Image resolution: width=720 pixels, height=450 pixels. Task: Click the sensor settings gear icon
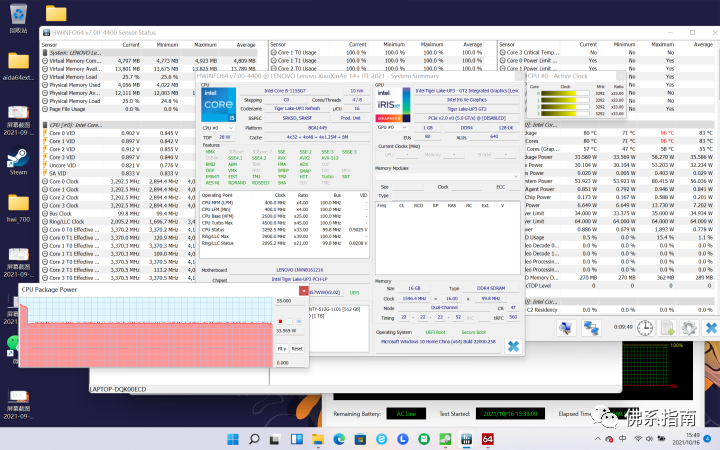coord(689,327)
